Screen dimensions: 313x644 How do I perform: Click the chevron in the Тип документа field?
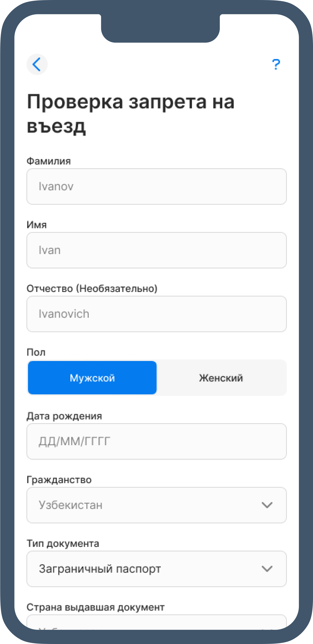coord(267,569)
